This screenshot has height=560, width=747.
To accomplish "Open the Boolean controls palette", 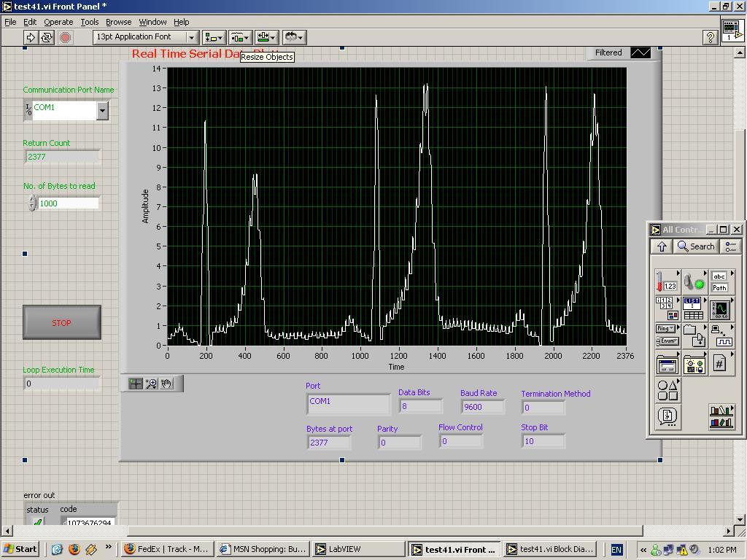I will click(x=694, y=281).
